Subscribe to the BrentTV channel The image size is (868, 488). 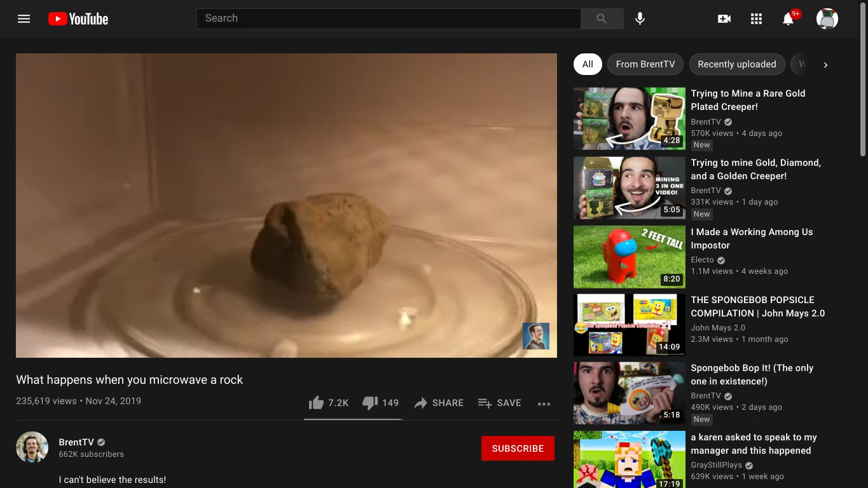click(518, 448)
